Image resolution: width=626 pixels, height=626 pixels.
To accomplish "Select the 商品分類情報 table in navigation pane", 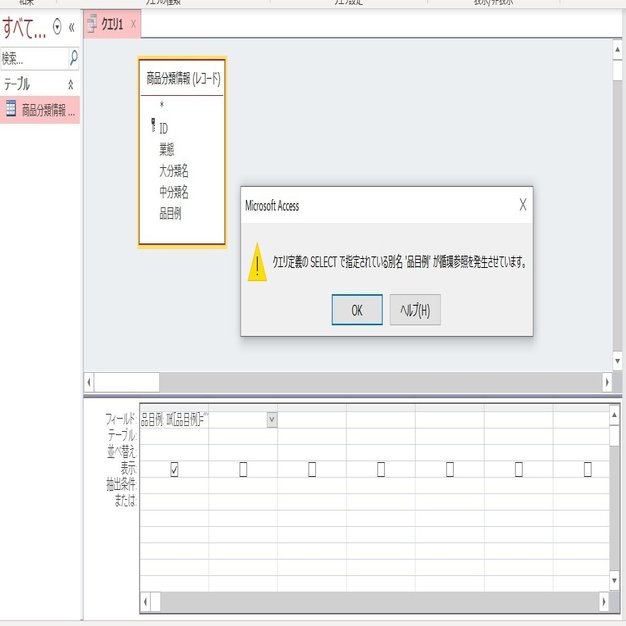I will [40, 109].
